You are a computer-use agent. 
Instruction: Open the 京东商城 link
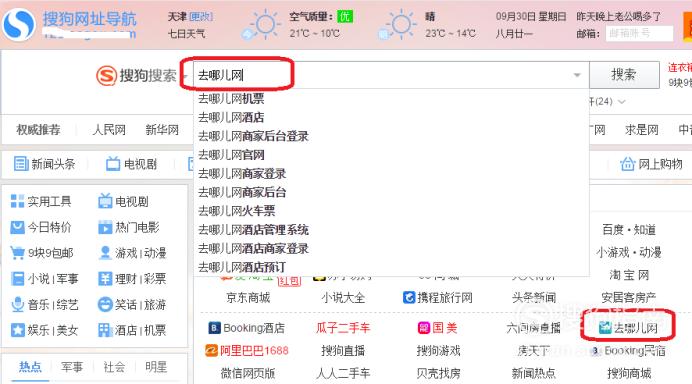[248, 298]
